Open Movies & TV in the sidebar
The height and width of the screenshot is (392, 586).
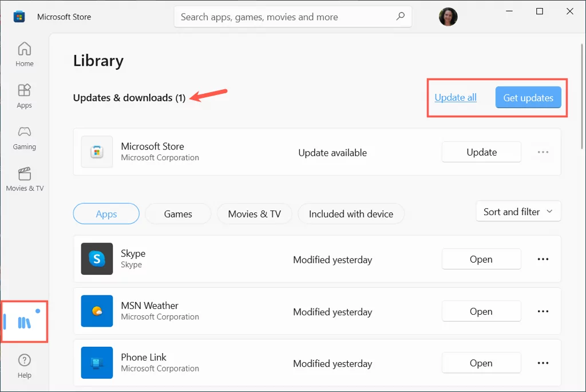(x=25, y=179)
